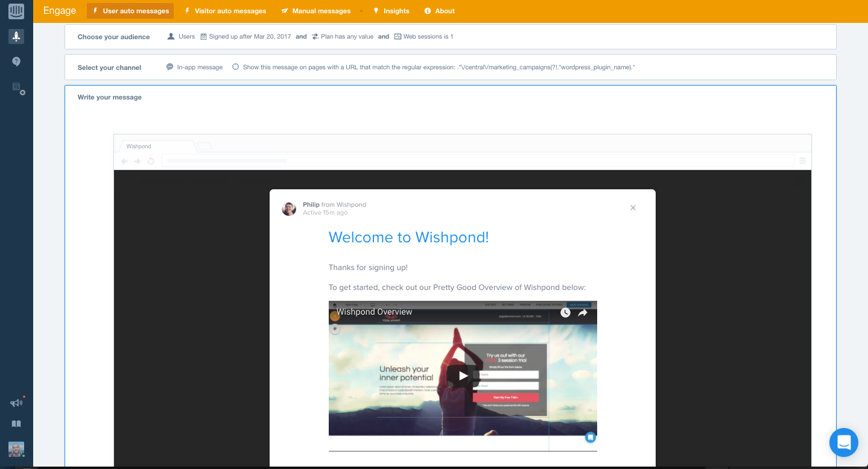Image resolution: width=868 pixels, height=469 pixels.
Task: Click the Users audience icon
Action: pyautogui.click(x=171, y=37)
